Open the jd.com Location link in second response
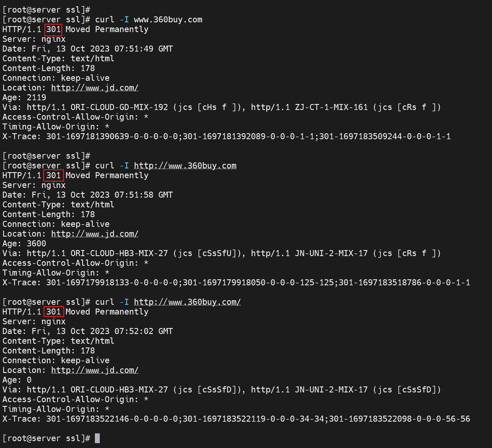492x448 pixels. 95,234
